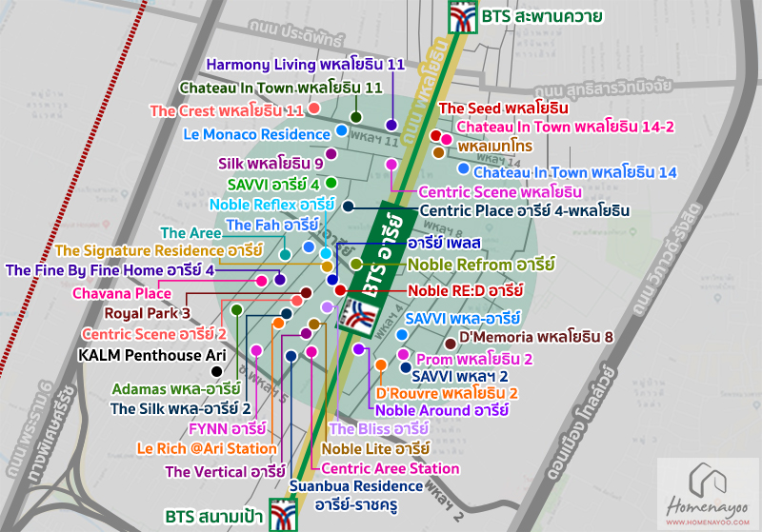Click the Centric Place อารีย์ 4-พหลโยธิน label
Viewport: 762px width, 532px height.
(525, 210)
